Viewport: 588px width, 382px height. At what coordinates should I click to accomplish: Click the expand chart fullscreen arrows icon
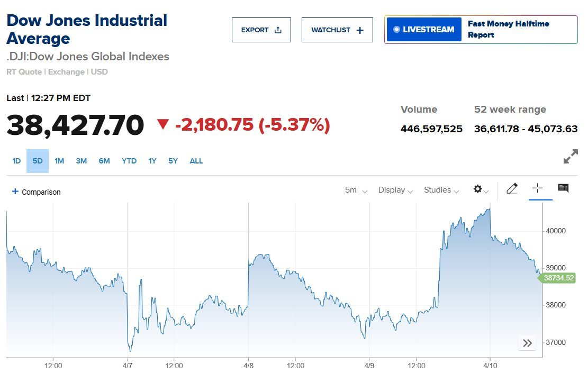[571, 157]
